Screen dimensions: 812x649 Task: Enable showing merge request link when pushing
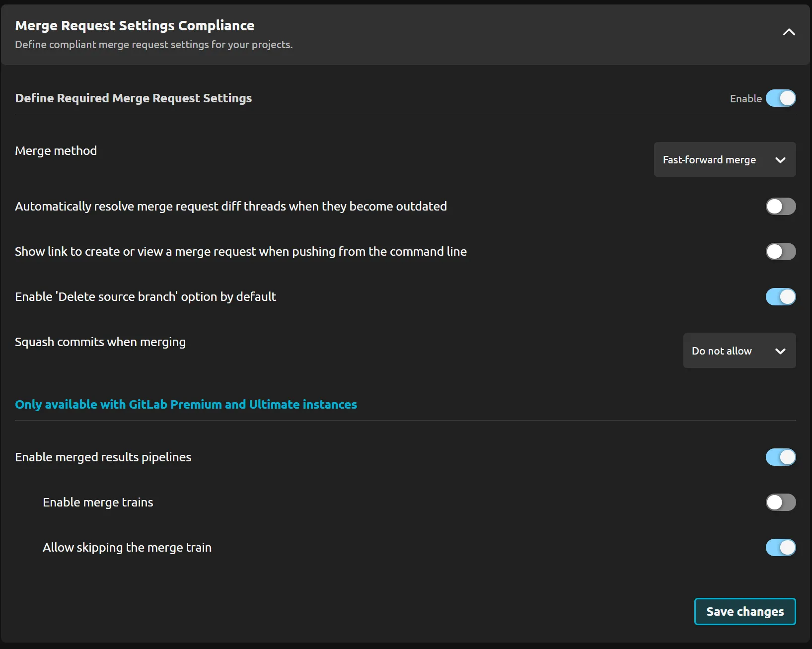[x=780, y=252]
